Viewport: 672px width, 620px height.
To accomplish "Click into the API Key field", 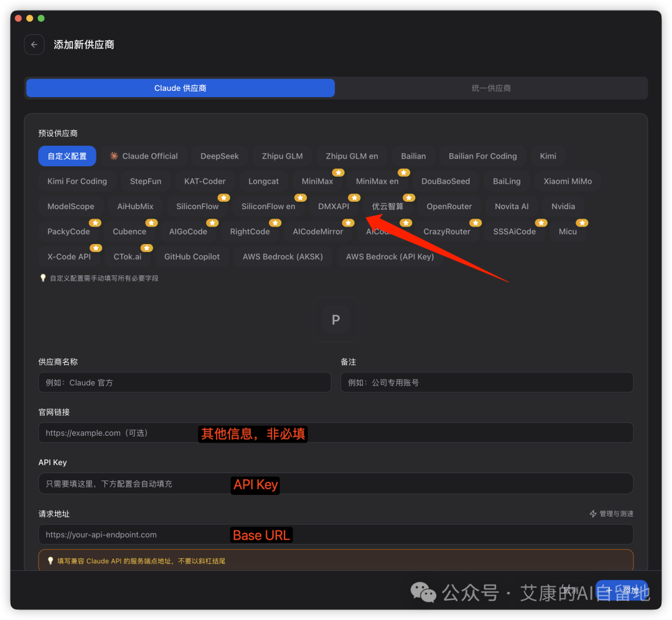I will (x=336, y=484).
